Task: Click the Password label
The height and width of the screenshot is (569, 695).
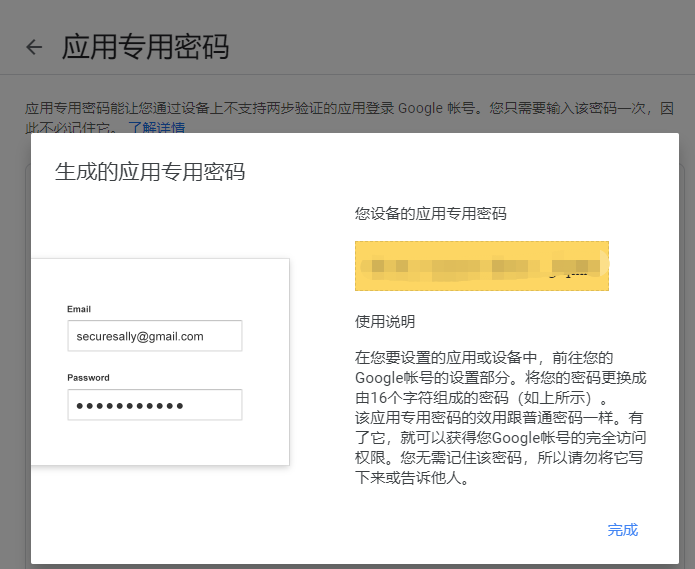Action: pyautogui.click(x=88, y=378)
